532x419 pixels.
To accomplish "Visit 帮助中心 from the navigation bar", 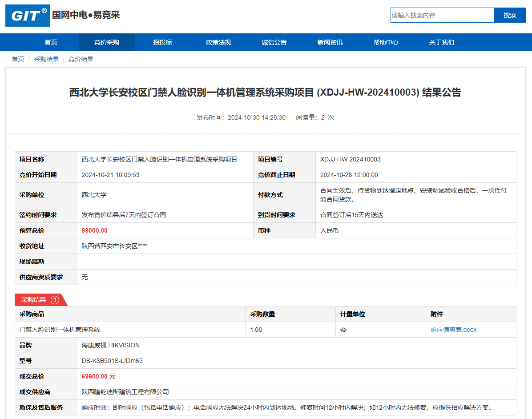I will coord(386,42).
